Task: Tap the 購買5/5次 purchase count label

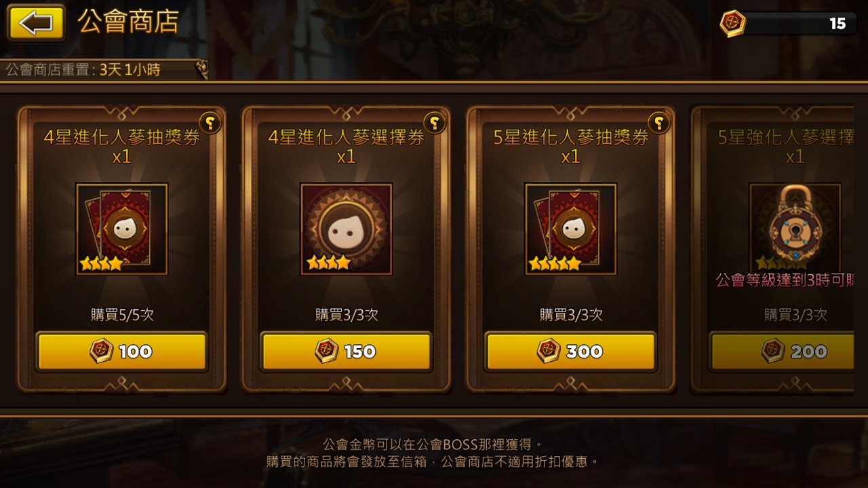Action: click(x=122, y=315)
